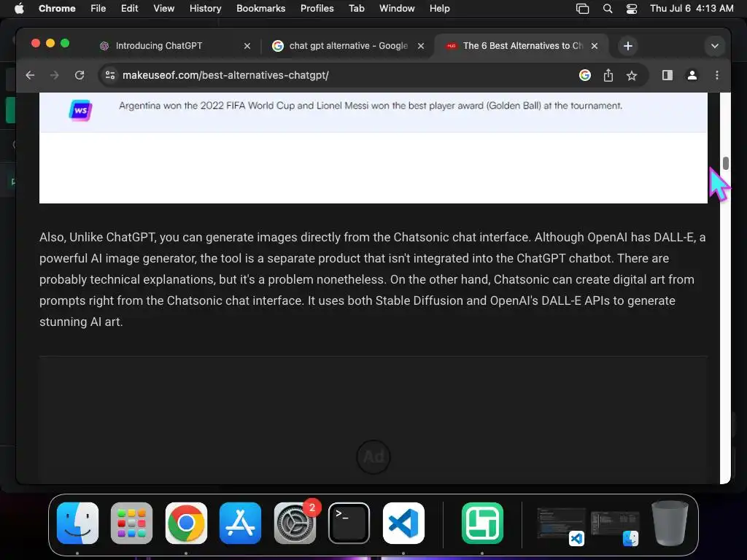Open Chrome profile menu
The width and height of the screenshot is (747, 560).
click(692, 75)
